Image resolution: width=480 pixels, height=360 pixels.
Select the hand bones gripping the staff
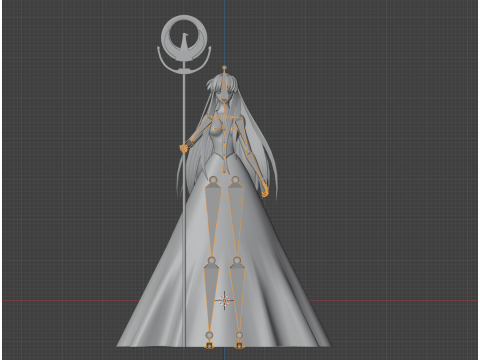point(183,148)
